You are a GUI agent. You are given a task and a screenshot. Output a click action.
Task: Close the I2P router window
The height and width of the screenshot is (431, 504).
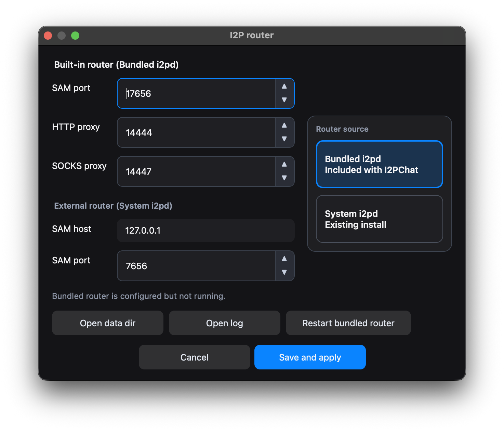tap(48, 36)
